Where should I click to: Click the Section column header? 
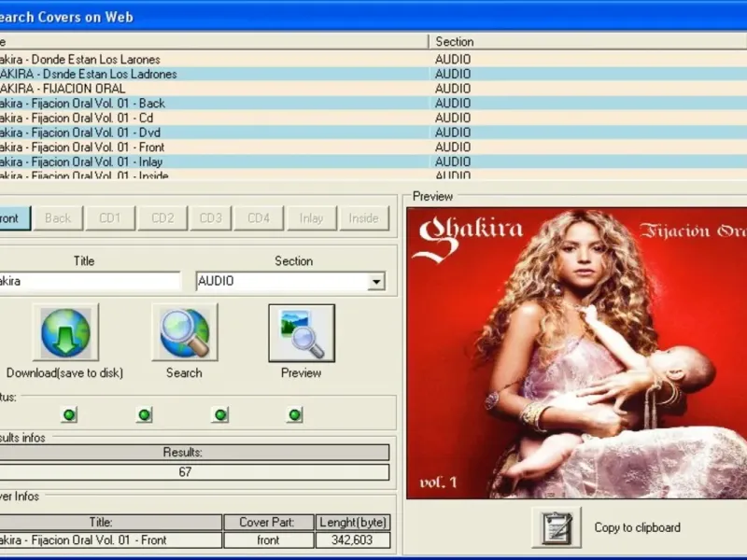[587, 42]
